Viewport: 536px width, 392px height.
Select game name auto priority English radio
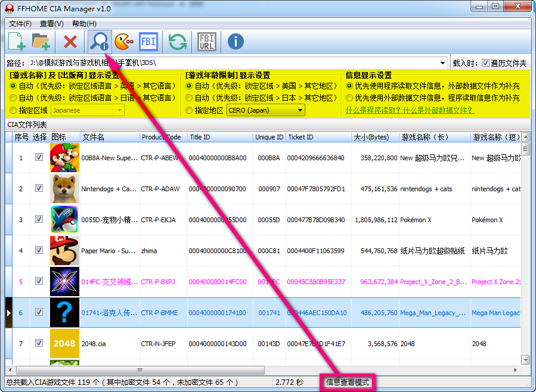13,86
